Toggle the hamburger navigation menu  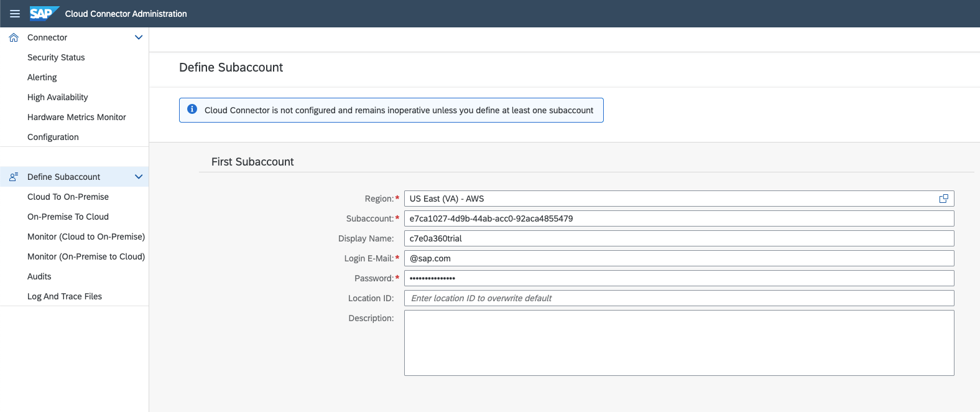[15, 14]
